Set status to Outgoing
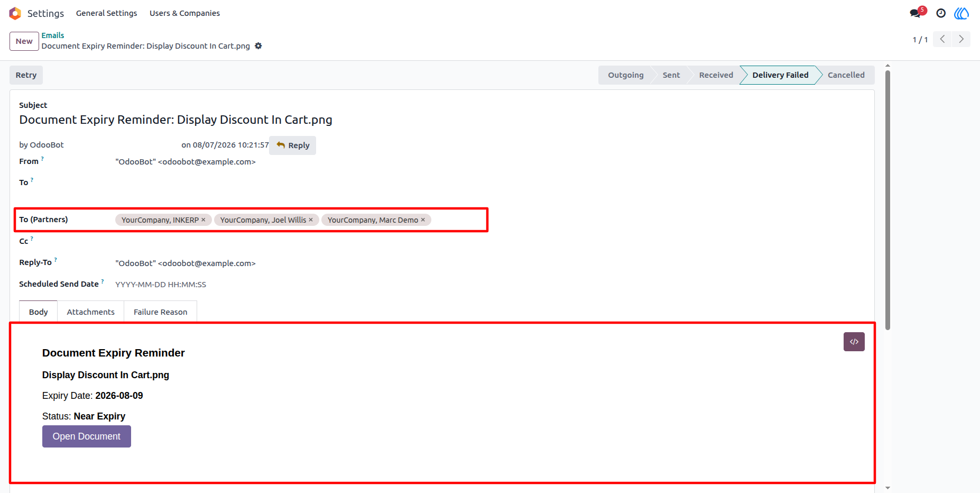980x493 pixels. coord(625,75)
